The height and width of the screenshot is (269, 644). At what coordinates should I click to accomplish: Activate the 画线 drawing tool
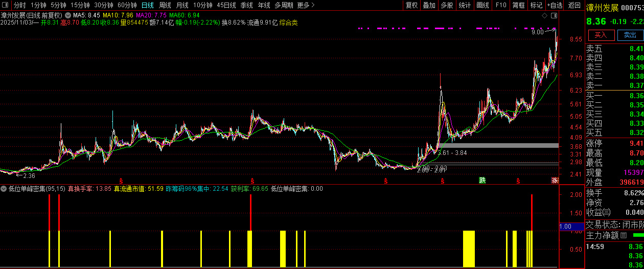pyautogui.click(x=482, y=5)
